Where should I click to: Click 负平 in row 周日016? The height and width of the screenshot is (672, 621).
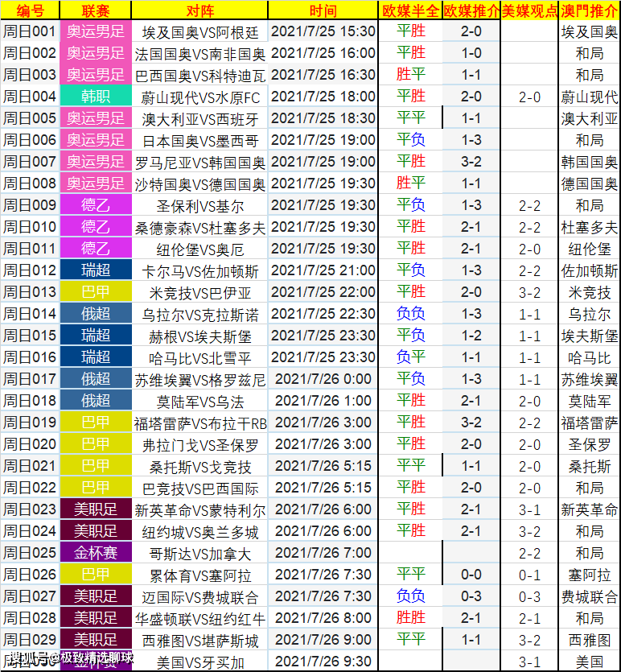[410, 357]
